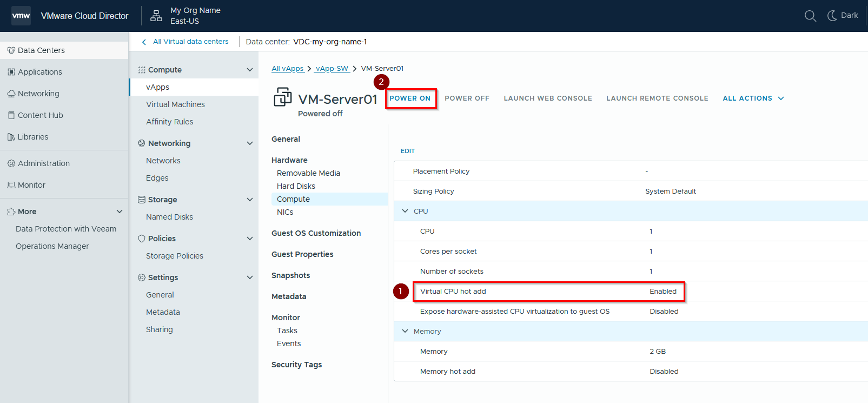Open Hard Disks under Hardware
Viewport: 868px width, 403px height.
(296, 186)
